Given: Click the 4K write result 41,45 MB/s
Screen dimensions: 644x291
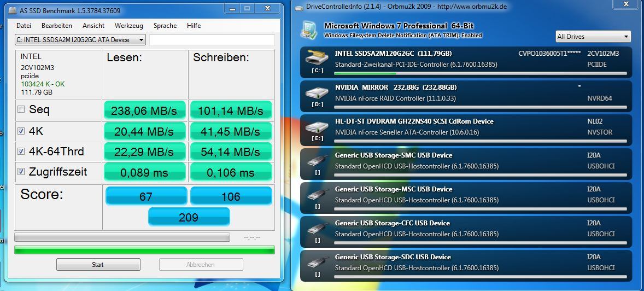Looking at the screenshot, I should (231, 131).
